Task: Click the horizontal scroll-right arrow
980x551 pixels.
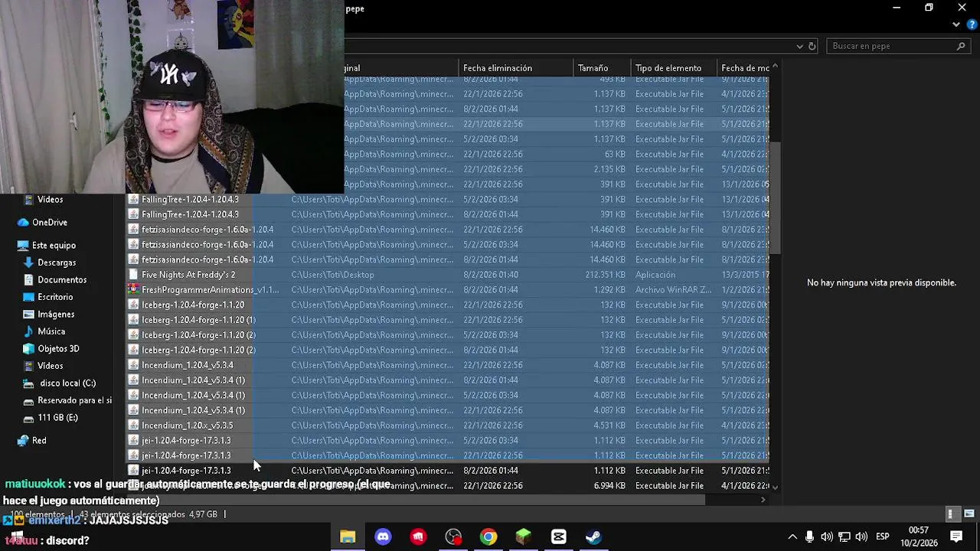Action: coord(763,500)
